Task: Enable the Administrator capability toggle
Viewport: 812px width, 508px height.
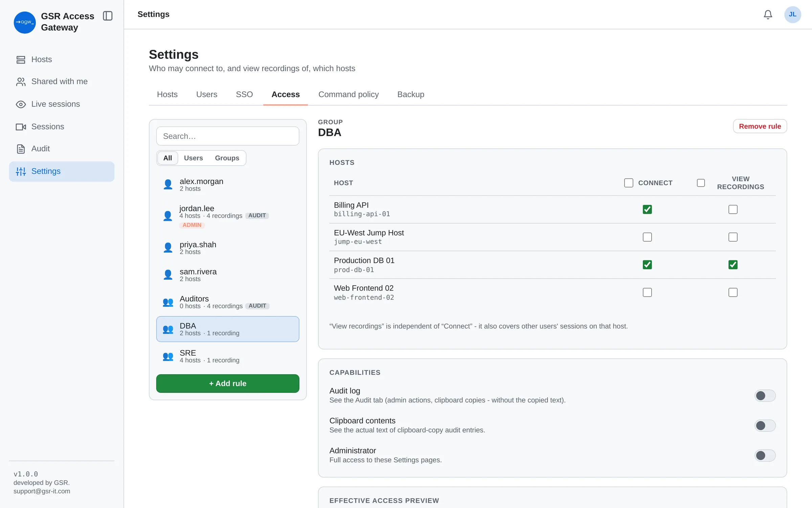Action: 765,455
